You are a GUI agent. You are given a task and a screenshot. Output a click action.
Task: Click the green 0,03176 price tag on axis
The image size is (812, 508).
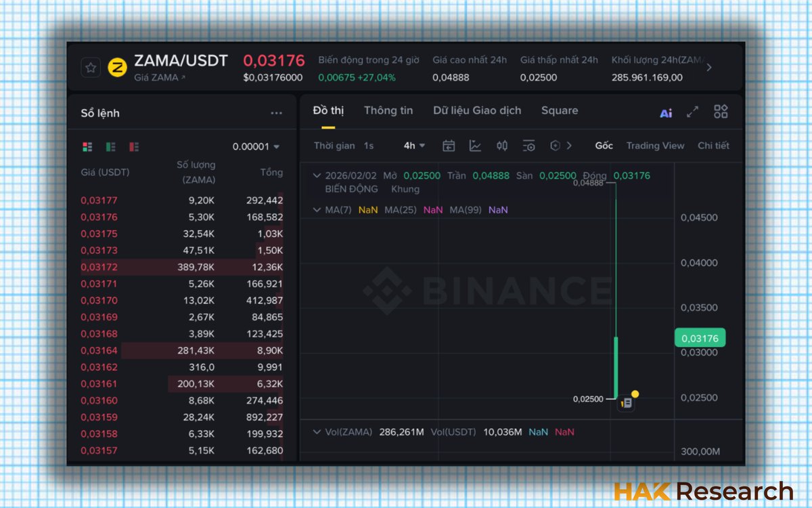[x=700, y=338]
